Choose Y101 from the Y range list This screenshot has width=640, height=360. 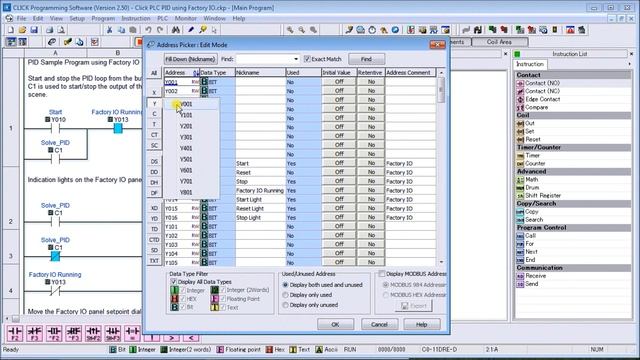186,115
